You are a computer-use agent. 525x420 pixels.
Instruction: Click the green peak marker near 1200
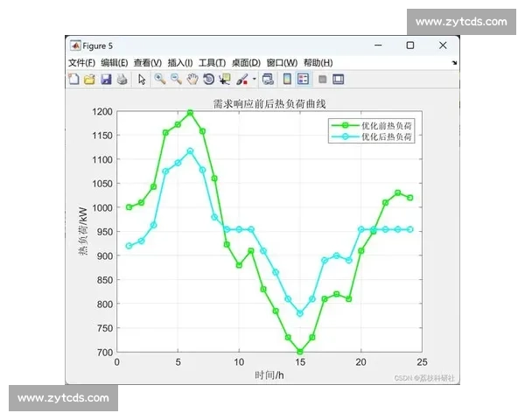[x=190, y=113]
